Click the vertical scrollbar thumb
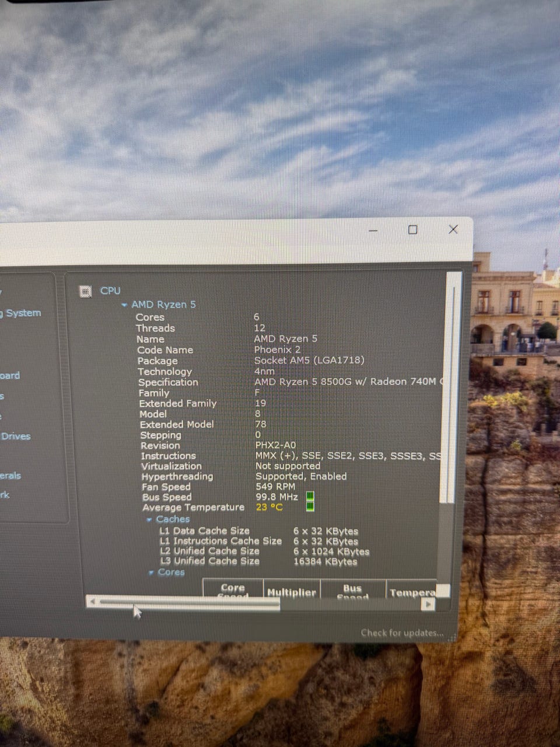The width and height of the screenshot is (560, 747). (x=450, y=388)
